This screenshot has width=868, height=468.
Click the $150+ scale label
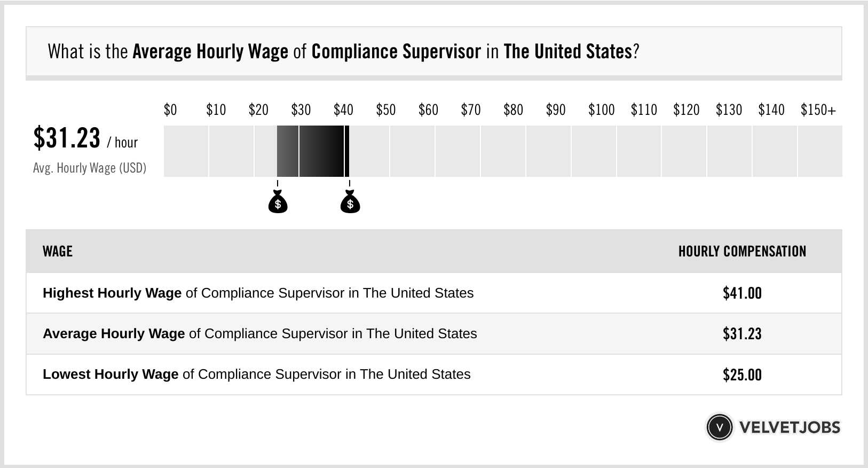coord(818,110)
